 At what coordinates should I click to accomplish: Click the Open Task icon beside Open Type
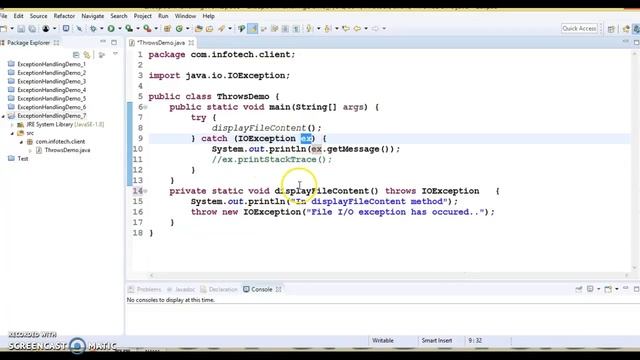pos(210,29)
